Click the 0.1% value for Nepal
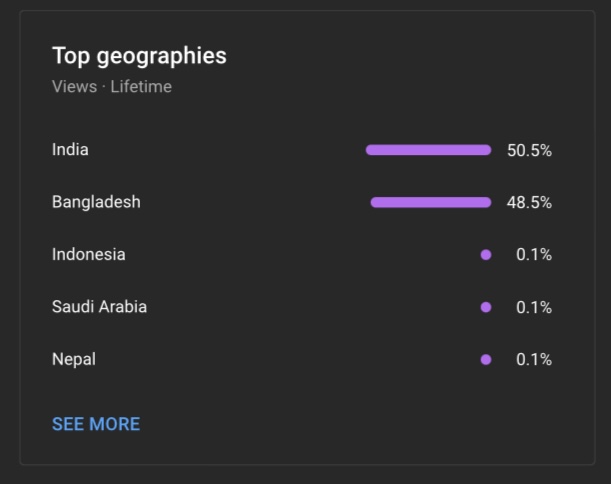The height and width of the screenshot is (484, 611). (x=534, y=359)
